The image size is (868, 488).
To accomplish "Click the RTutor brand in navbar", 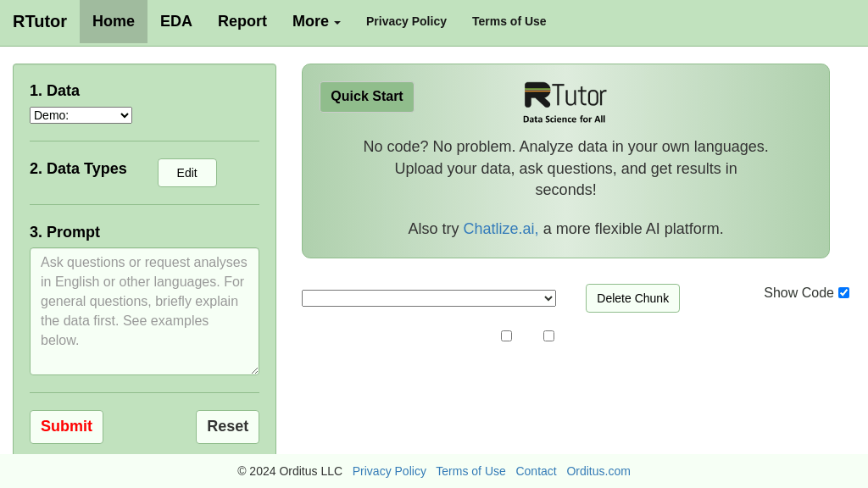I will (39, 21).
